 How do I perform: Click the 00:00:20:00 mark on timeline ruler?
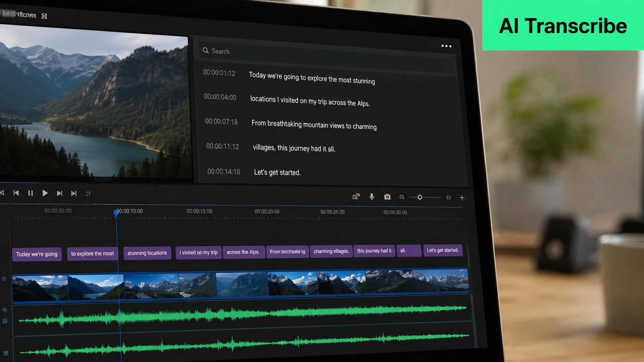267,212
